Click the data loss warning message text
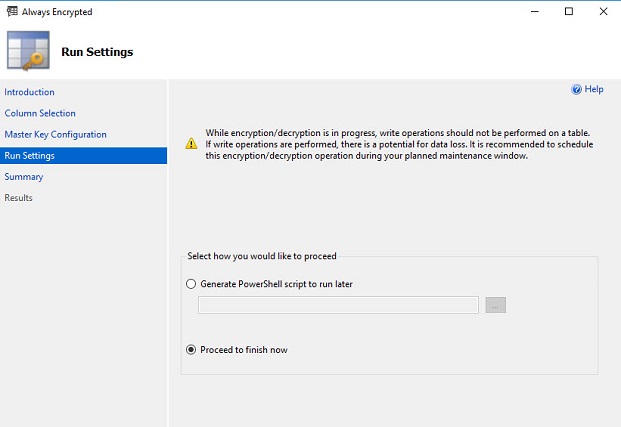 click(x=398, y=144)
